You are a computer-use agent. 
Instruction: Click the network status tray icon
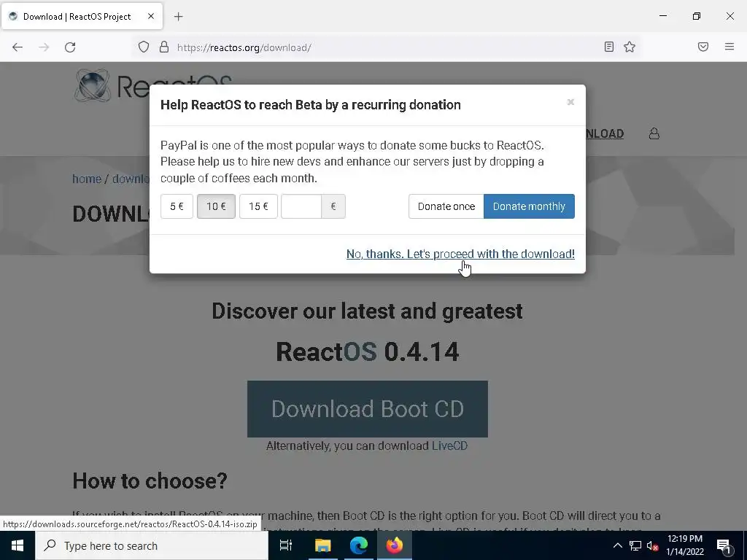[635, 545]
